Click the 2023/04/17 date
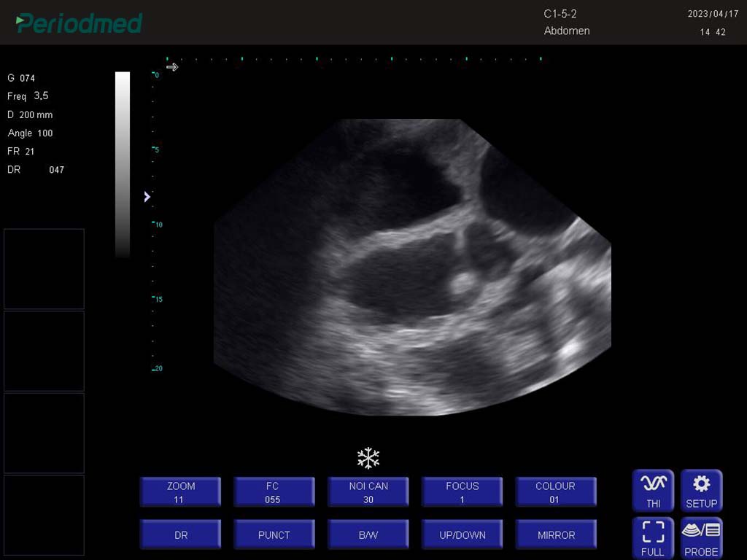This screenshot has width=747, height=560. pos(713,14)
